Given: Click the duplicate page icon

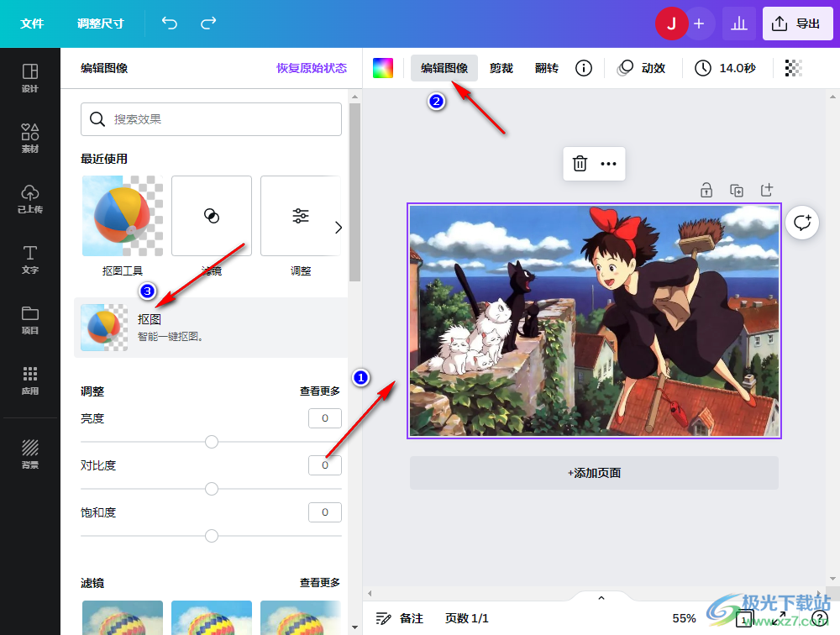Looking at the screenshot, I should tap(737, 190).
